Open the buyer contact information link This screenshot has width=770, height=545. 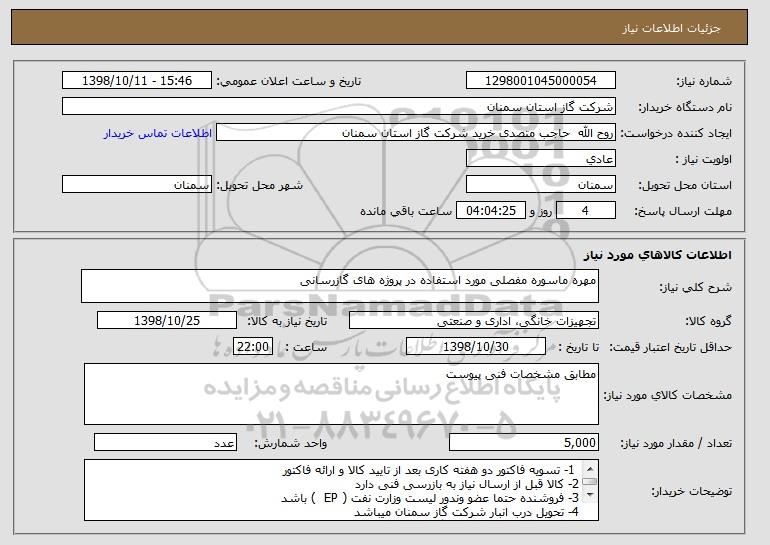(158, 133)
